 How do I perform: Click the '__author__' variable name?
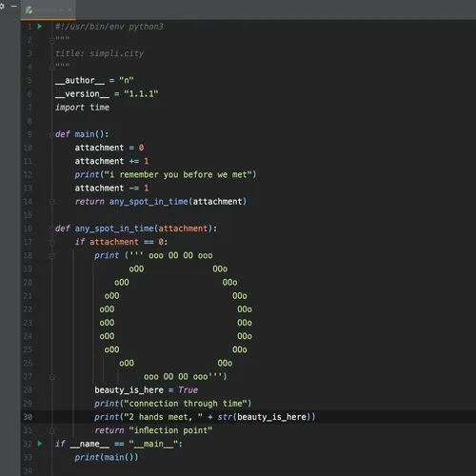point(80,80)
